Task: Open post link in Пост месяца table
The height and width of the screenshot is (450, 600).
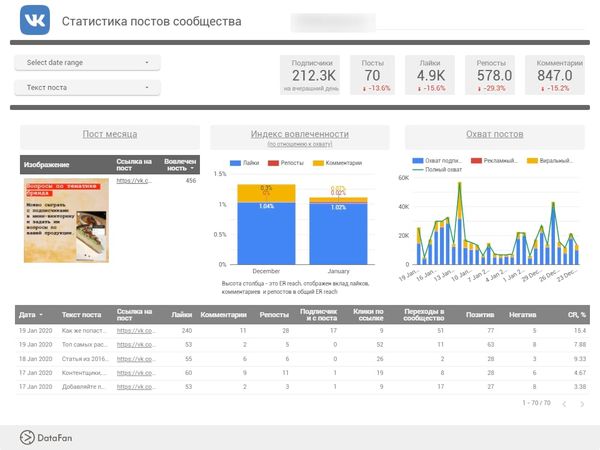Action: (x=132, y=181)
